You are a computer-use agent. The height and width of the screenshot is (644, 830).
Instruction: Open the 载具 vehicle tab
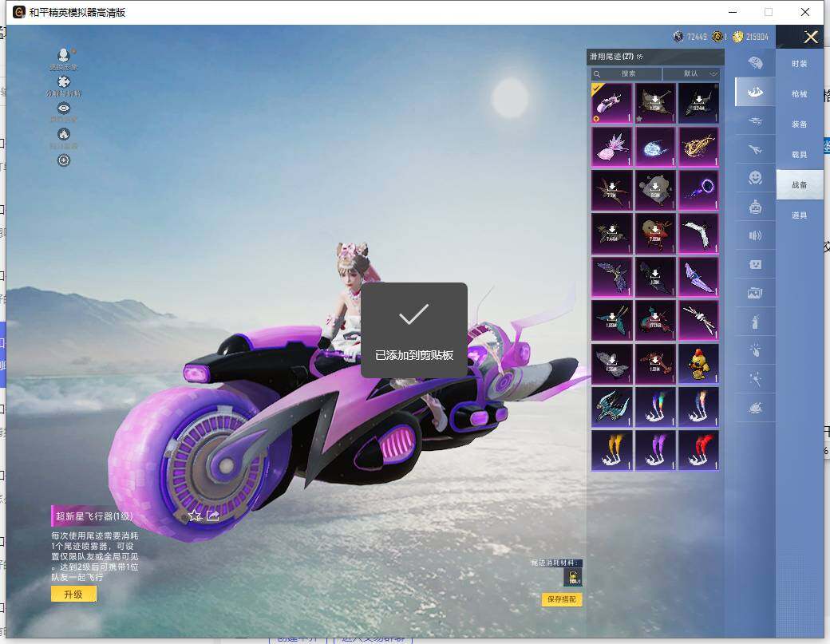tap(800, 155)
